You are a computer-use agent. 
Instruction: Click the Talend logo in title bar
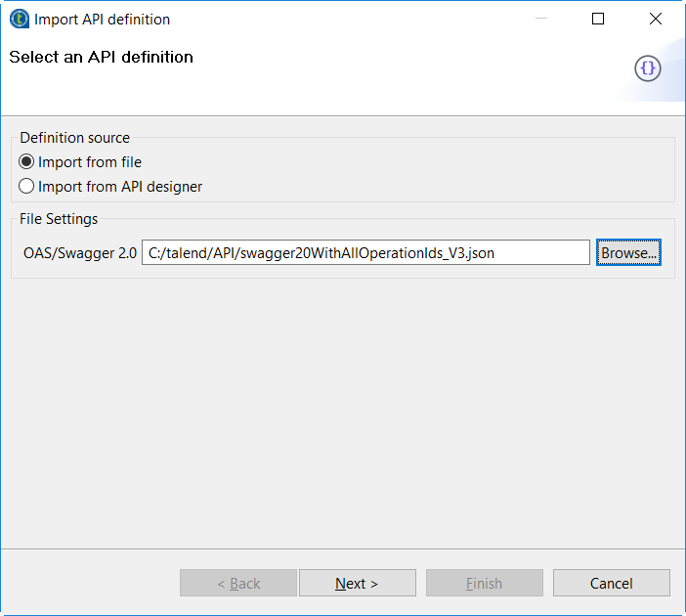pyautogui.click(x=18, y=19)
